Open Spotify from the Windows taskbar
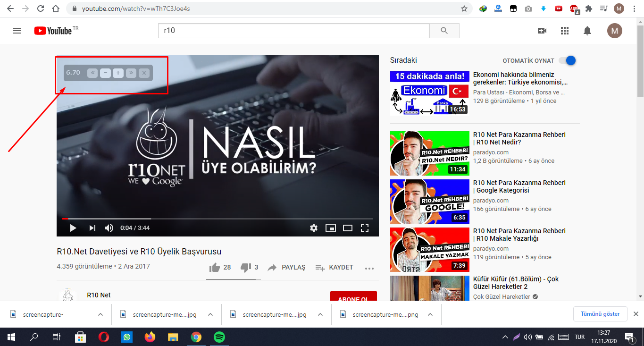The image size is (644, 346). tap(219, 337)
